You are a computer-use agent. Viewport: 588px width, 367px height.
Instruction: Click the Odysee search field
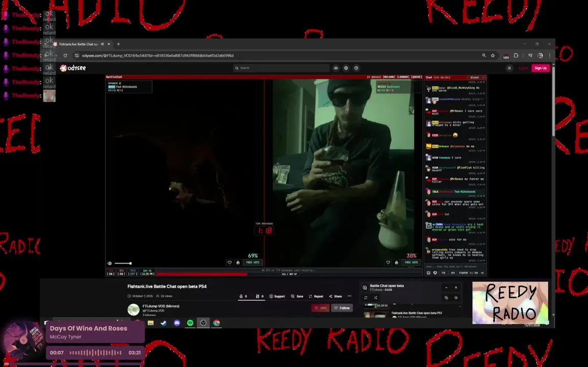(281, 68)
